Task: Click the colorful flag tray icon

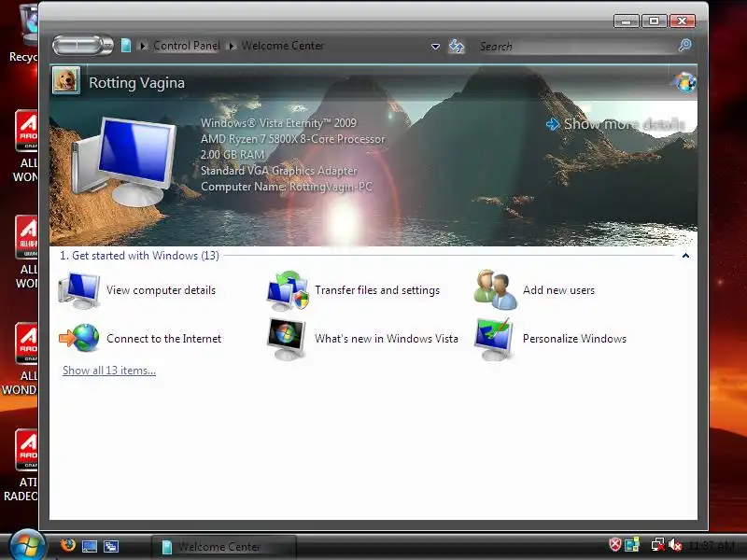Action: [632, 544]
